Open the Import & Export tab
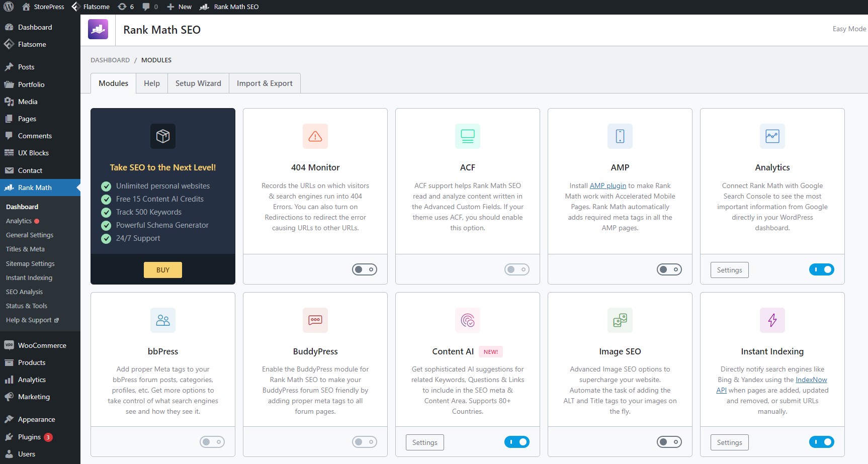The width and height of the screenshot is (868, 464). tap(265, 83)
